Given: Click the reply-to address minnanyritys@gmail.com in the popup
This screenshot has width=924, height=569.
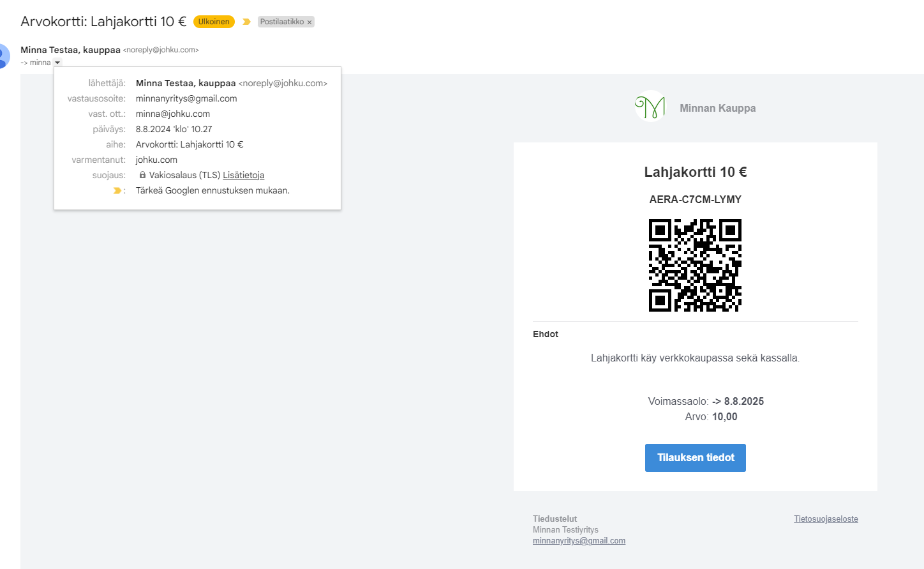Looking at the screenshot, I should (x=186, y=98).
